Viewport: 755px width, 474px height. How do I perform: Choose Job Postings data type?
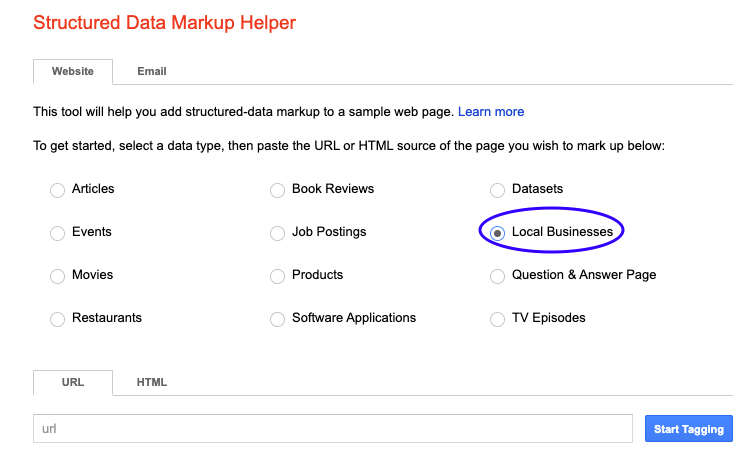[278, 233]
